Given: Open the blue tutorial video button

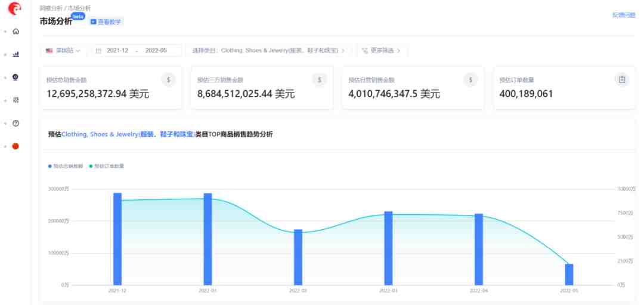Looking at the screenshot, I should 106,21.
